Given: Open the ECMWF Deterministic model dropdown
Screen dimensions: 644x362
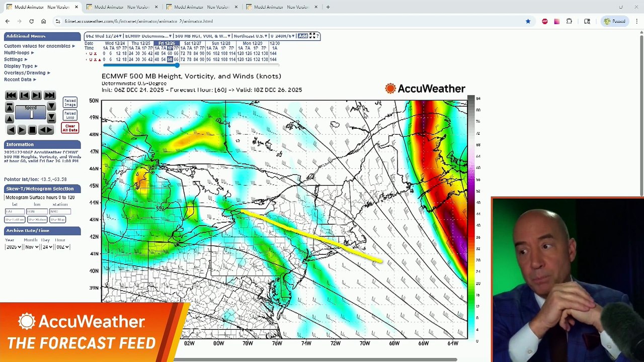Looking at the screenshot, I should [x=148, y=36].
